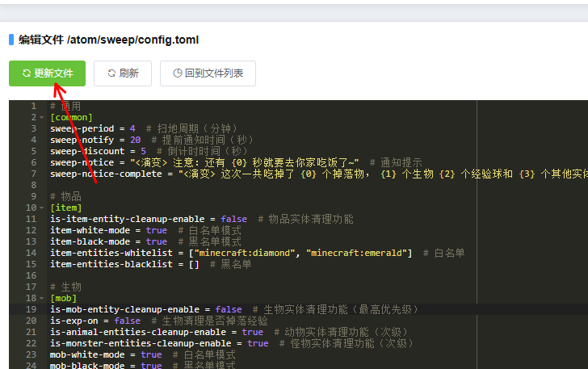The width and height of the screenshot is (588, 369).
Task: Click line number 1 in the gutter
Action: tap(32, 106)
